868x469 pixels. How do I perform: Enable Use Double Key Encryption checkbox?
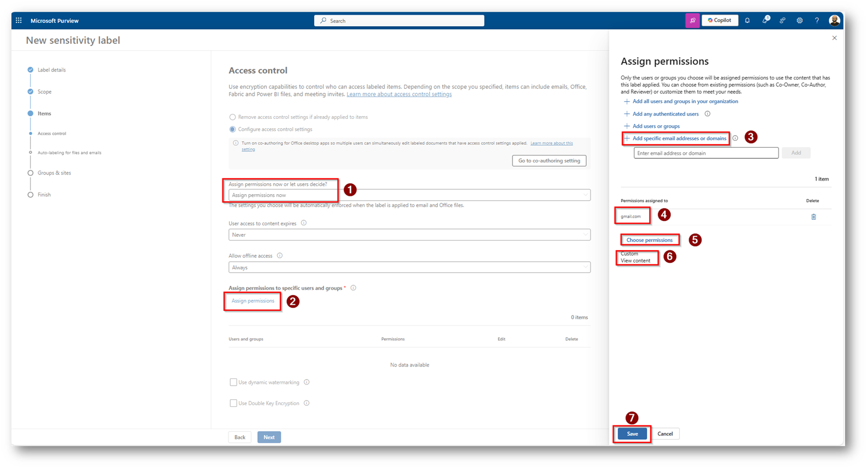pyautogui.click(x=233, y=404)
